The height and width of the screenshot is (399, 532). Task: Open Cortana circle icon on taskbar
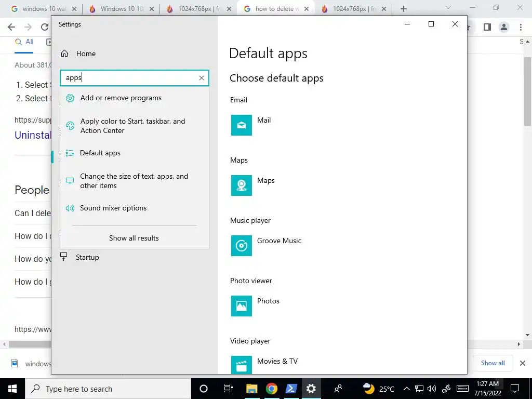pos(204,389)
